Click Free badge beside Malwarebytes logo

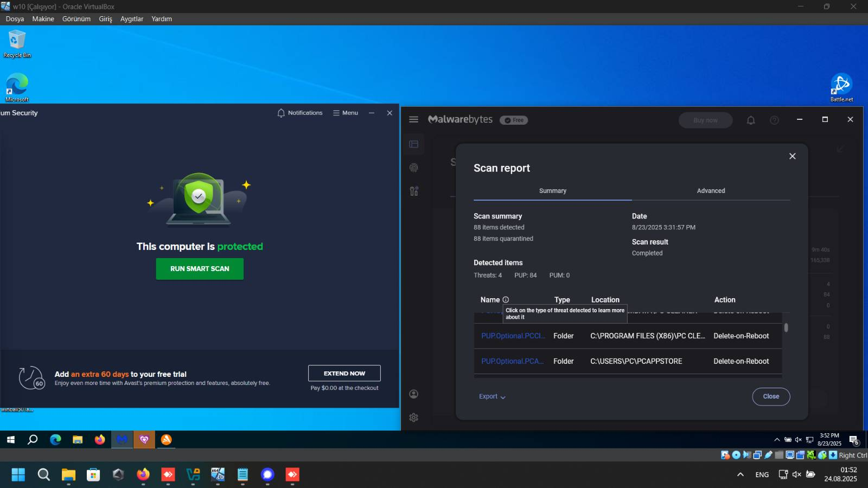tap(514, 120)
